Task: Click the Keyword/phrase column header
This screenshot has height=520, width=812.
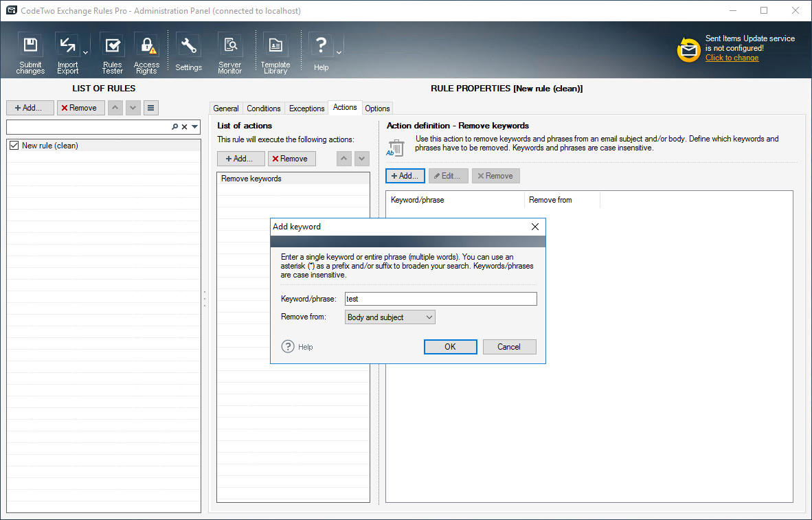Action: 455,200
